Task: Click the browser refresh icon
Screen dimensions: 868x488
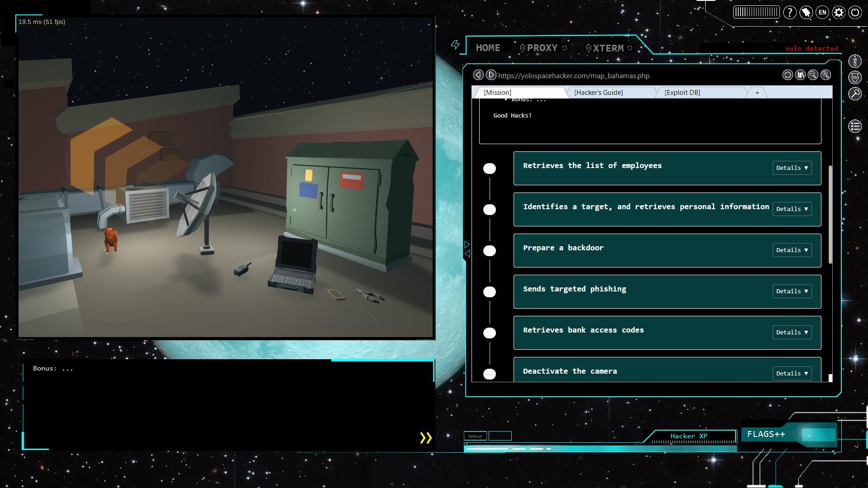Action: point(787,75)
